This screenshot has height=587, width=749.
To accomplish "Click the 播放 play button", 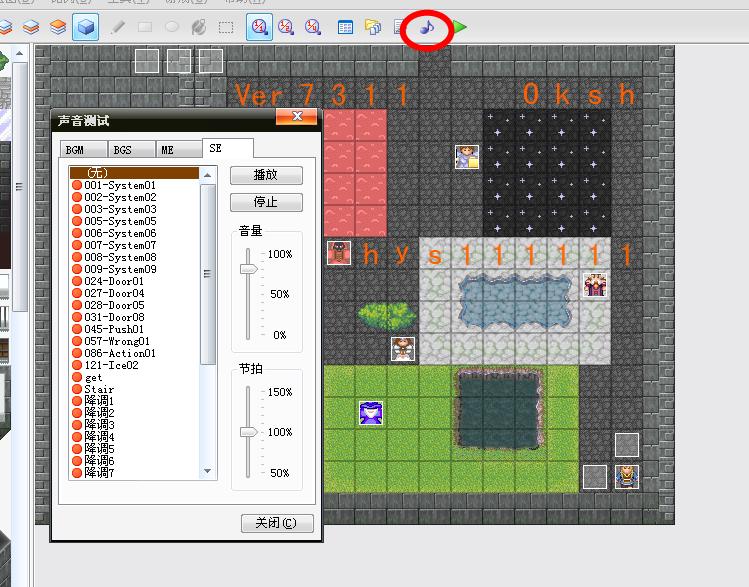I will (266, 175).
